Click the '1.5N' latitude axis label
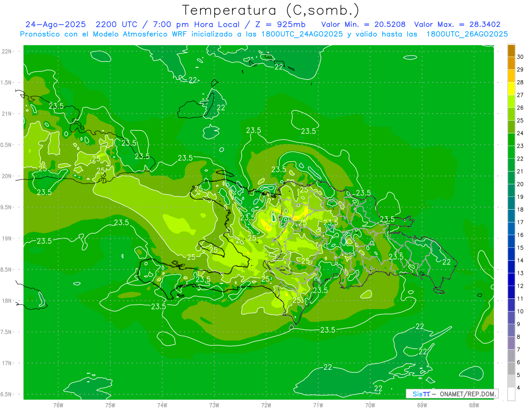Viewport: 532px width, 411px height. pyautogui.click(x=7, y=82)
